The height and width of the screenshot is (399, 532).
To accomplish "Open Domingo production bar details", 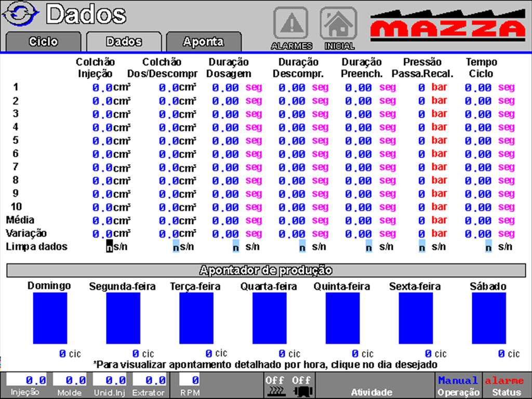I will tap(50, 318).
